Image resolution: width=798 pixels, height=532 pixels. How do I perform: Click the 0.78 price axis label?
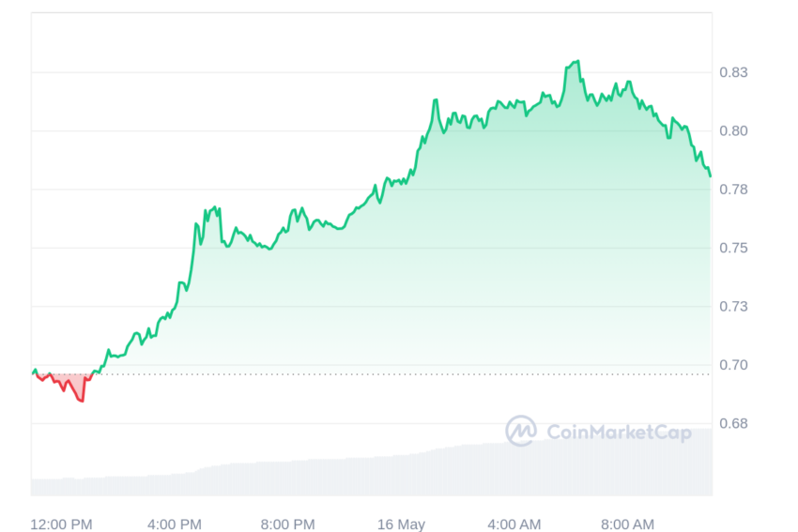(733, 190)
